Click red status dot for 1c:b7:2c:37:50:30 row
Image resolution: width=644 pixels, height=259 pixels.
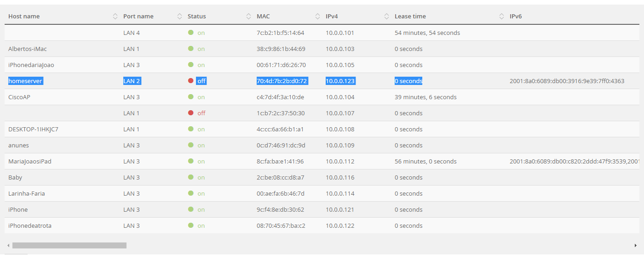pyautogui.click(x=190, y=113)
